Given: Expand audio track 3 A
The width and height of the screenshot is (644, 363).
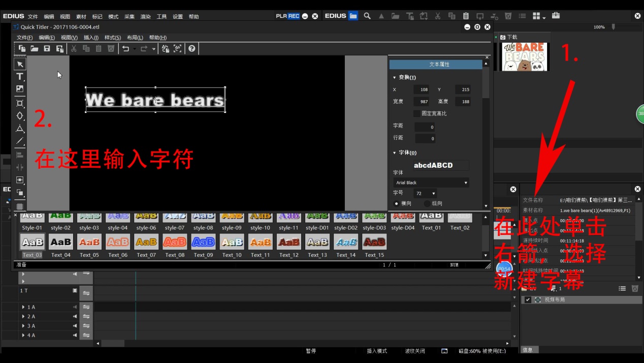Looking at the screenshot, I should tap(23, 326).
